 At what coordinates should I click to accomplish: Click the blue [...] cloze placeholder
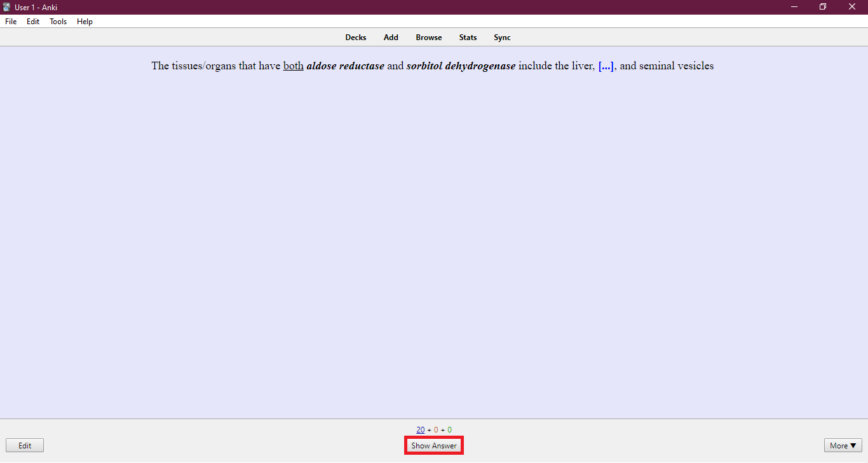(606, 66)
